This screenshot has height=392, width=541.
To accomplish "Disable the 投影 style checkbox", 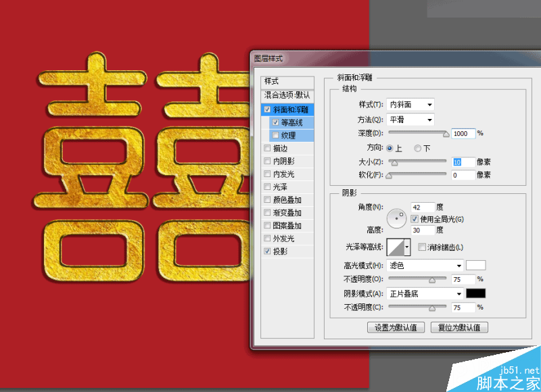I will tap(267, 251).
